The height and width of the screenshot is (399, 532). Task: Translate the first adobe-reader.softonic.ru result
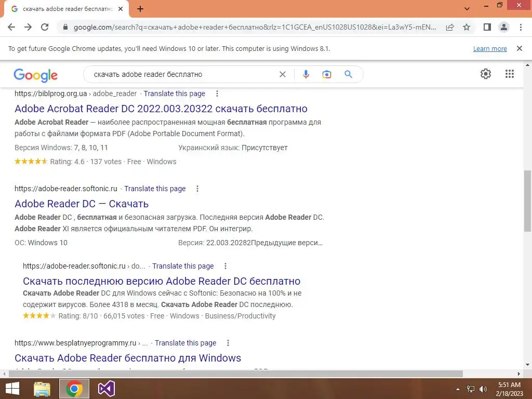155,189
